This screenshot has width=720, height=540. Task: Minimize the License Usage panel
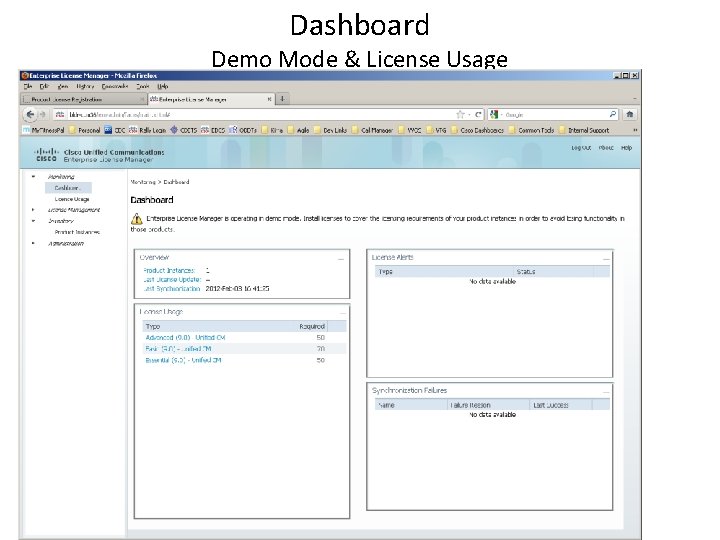[x=342, y=313]
